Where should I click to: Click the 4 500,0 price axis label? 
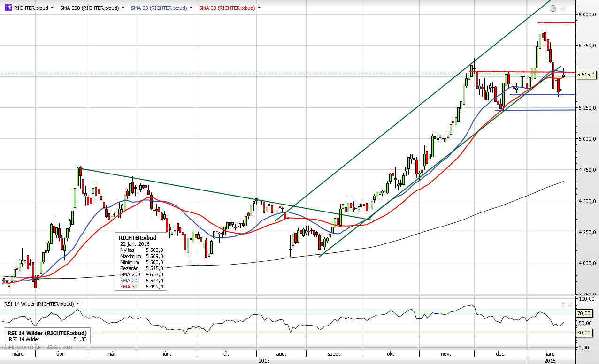pyautogui.click(x=586, y=201)
